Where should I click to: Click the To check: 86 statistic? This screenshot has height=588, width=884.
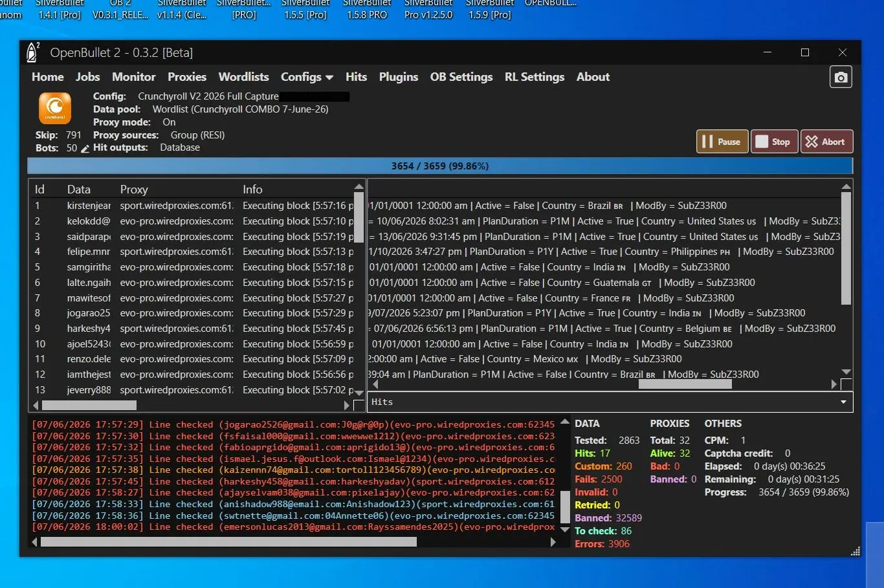[x=603, y=531]
